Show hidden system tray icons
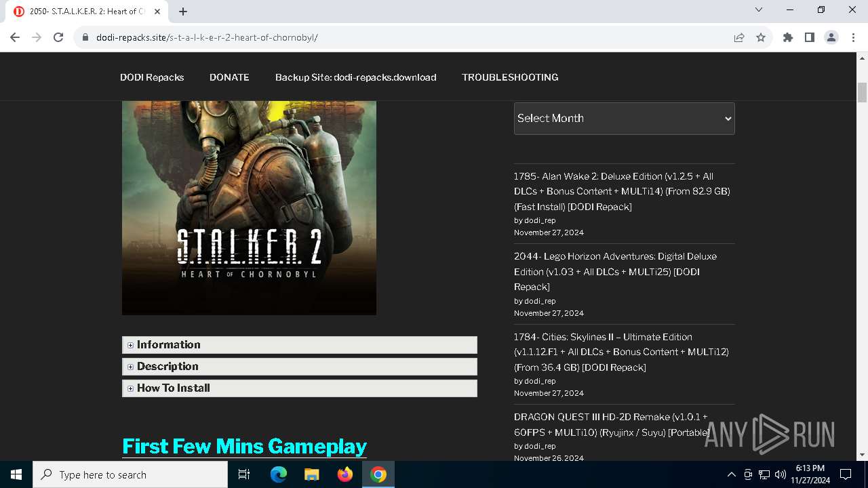This screenshot has width=868, height=488. (x=731, y=474)
